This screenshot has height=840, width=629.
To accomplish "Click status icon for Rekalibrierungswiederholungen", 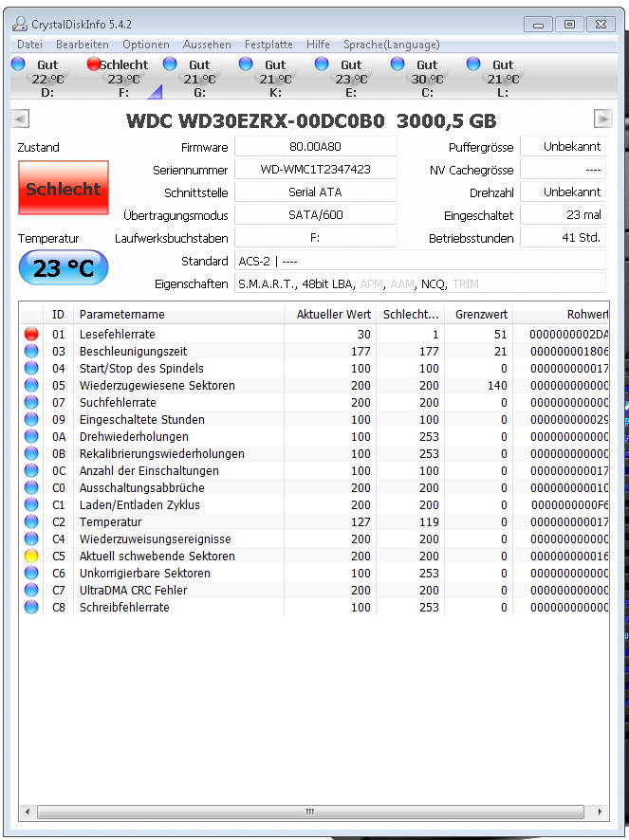I will [31, 454].
